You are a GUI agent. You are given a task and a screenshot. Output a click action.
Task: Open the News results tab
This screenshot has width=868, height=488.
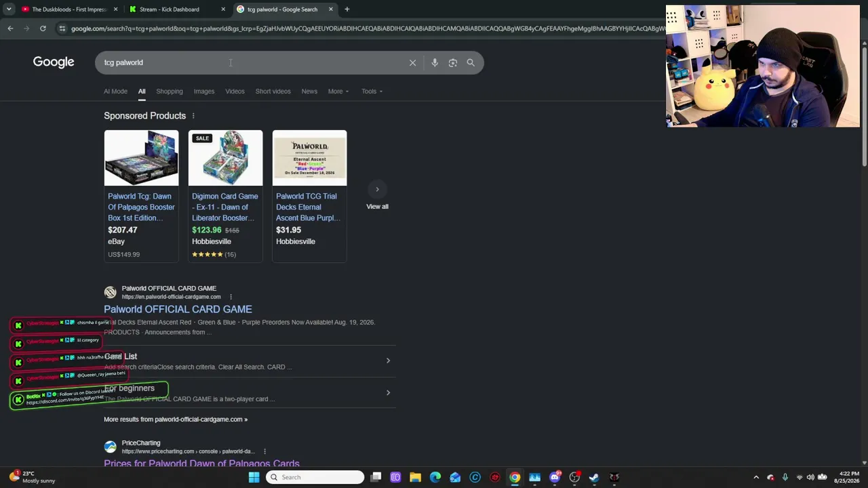tap(309, 91)
